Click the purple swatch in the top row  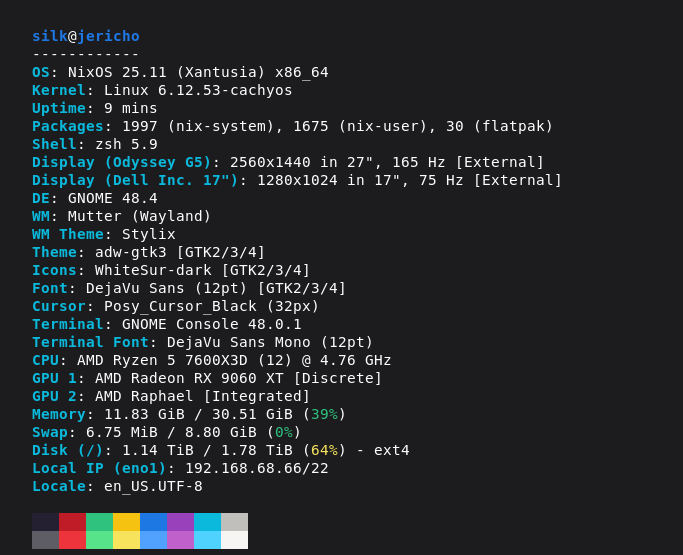point(180,522)
